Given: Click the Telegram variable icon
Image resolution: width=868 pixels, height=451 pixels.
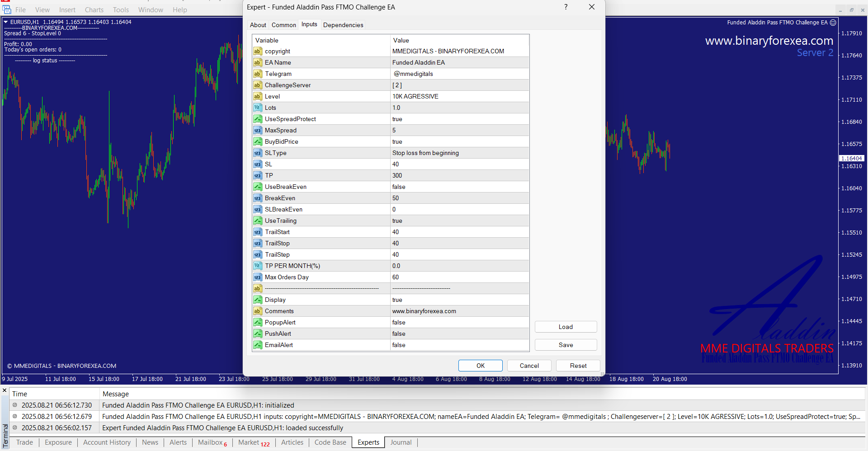Looking at the screenshot, I should pos(258,74).
